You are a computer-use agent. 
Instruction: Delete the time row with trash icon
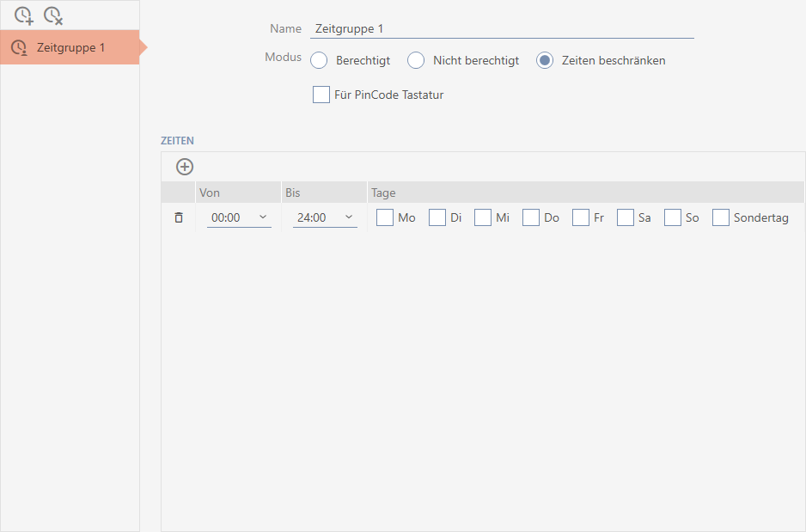point(179,218)
